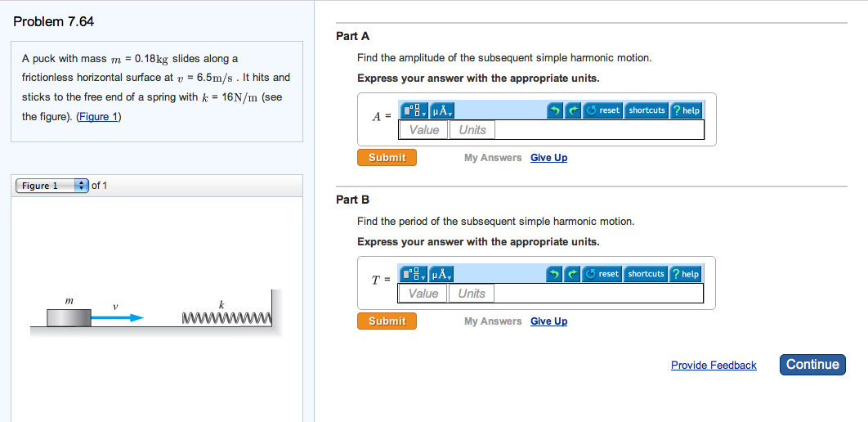This screenshot has width=868, height=422.
Task: Click the Value field for amplitude A
Action: [423, 130]
